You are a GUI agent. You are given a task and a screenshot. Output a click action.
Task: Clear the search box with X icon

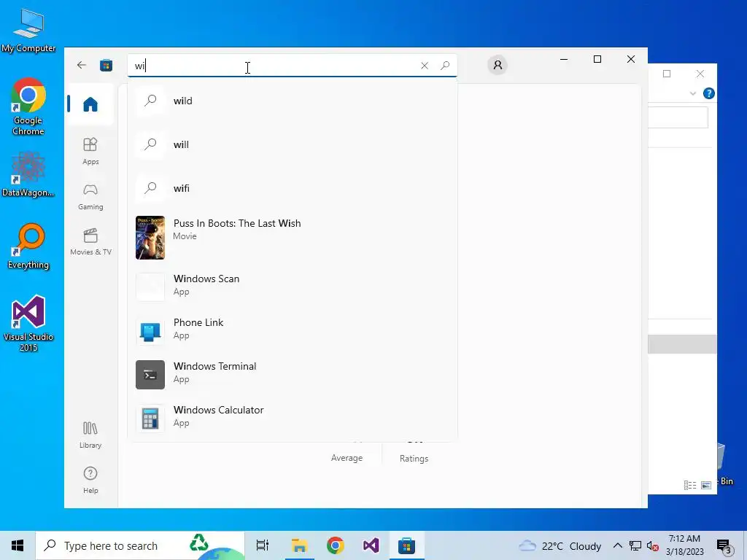(425, 66)
